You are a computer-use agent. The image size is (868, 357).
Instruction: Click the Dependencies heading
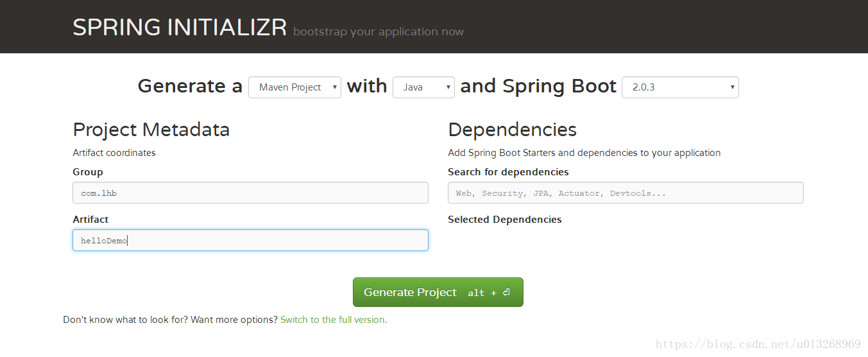[x=512, y=130]
